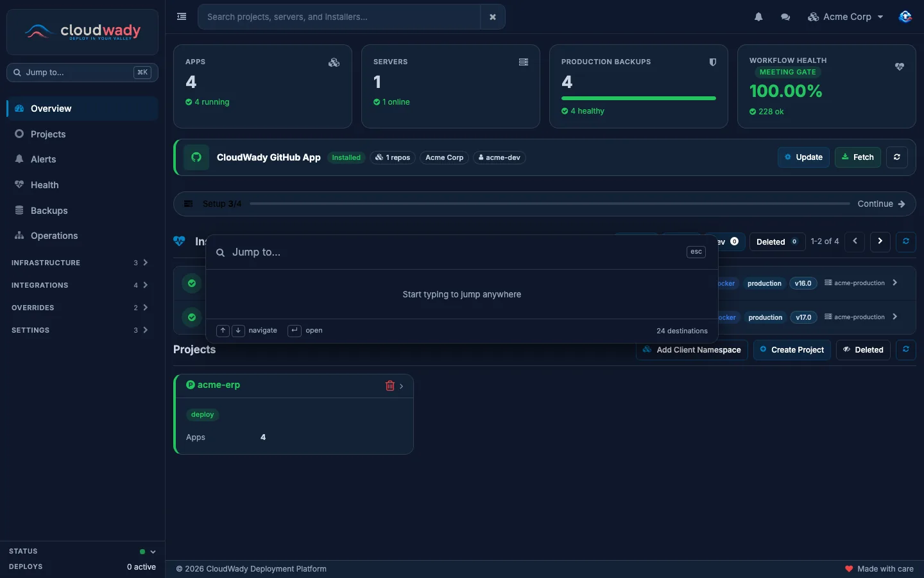Refresh the installs list
Viewport: 924px width, 578px height.
pyautogui.click(x=905, y=241)
